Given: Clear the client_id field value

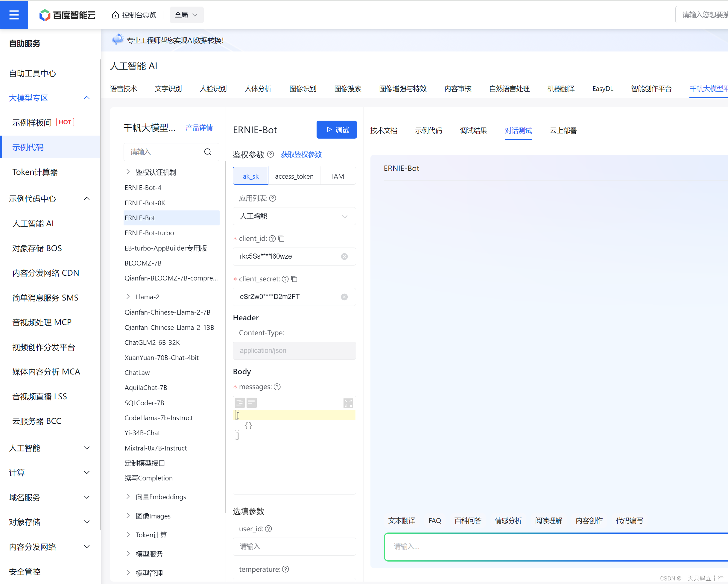Looking at the screenshot, I should point(344,256).
